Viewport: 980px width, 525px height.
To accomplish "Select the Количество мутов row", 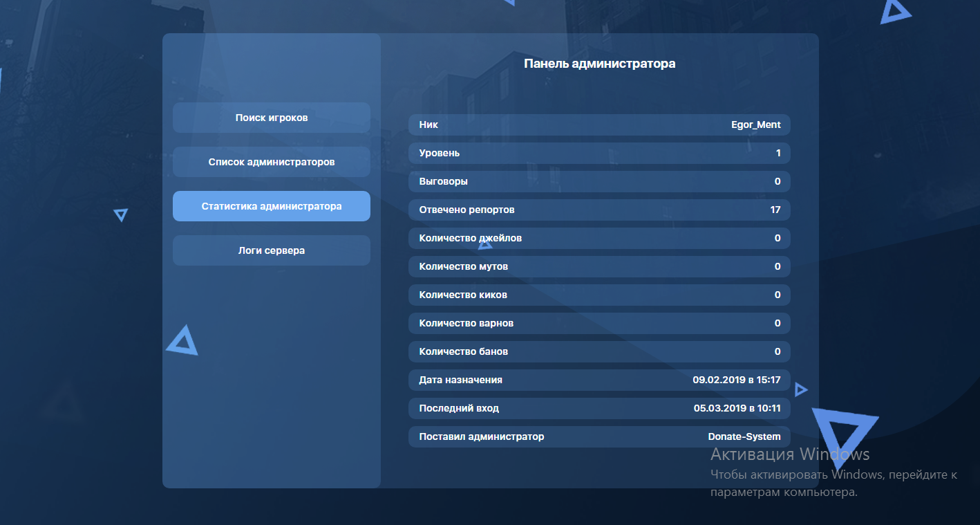I will coord(599,266).
